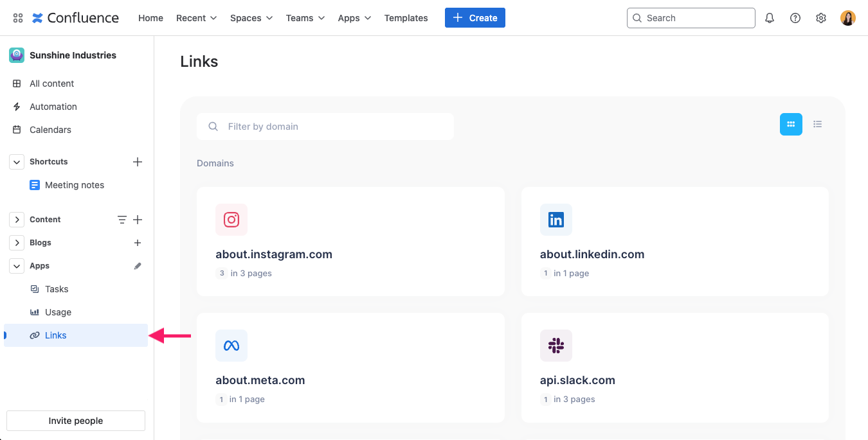This screenshot has width=868, height=440.
Task: Click the filter icon next to Content
Action: click(x=122, y=219)
